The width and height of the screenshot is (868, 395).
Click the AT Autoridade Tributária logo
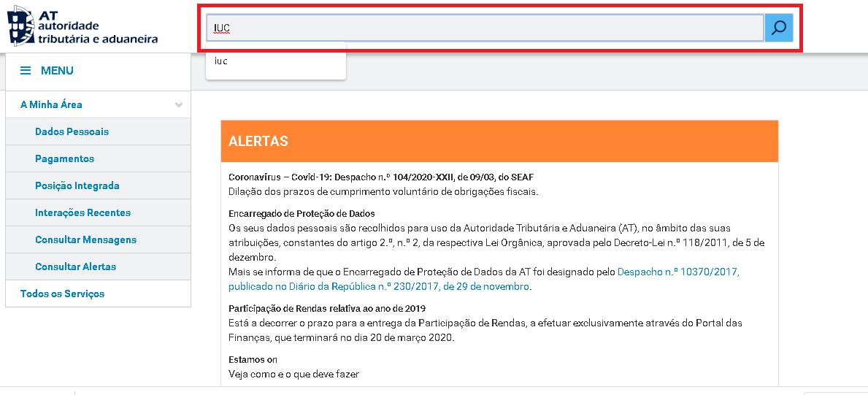point(82,27)
